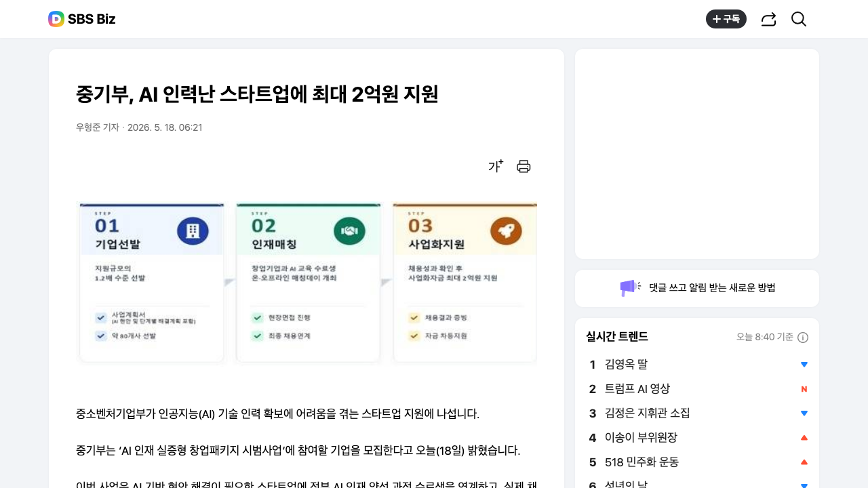The height and width of the screenshot is (488, 868).
Task: Click the megaphone icon in comments banner
Action: [x=630, y=288]
